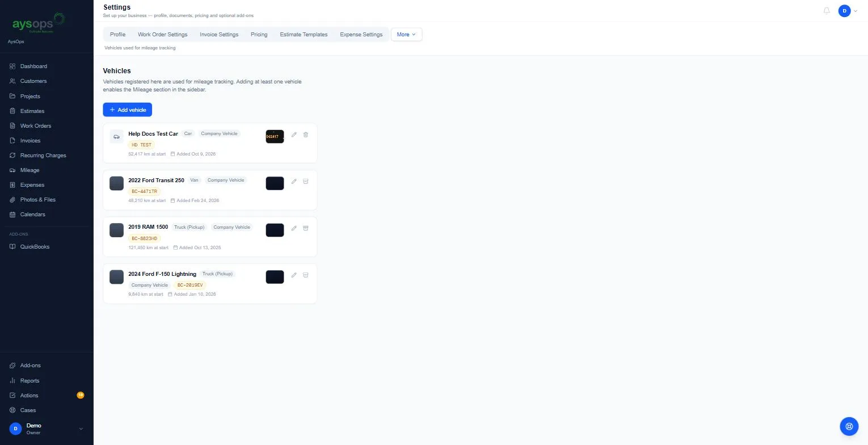Open Actions with notification badge

[47, 396]
